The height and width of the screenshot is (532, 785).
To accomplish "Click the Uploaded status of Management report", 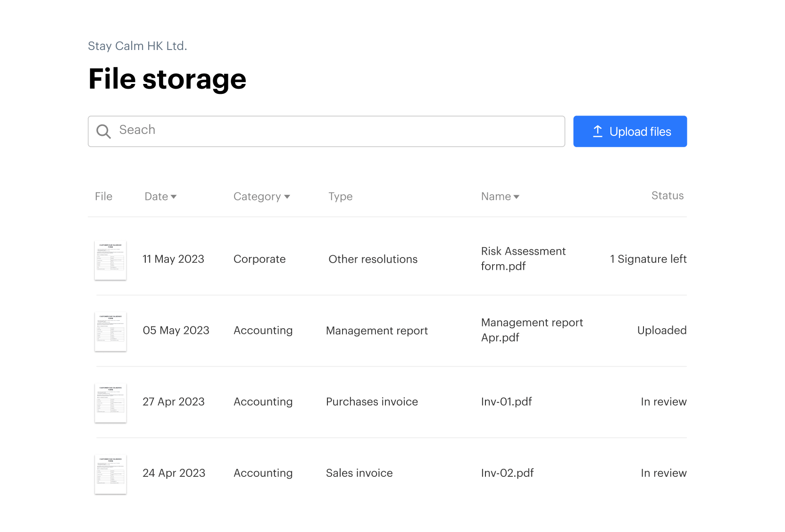I will tap(661, 330).
